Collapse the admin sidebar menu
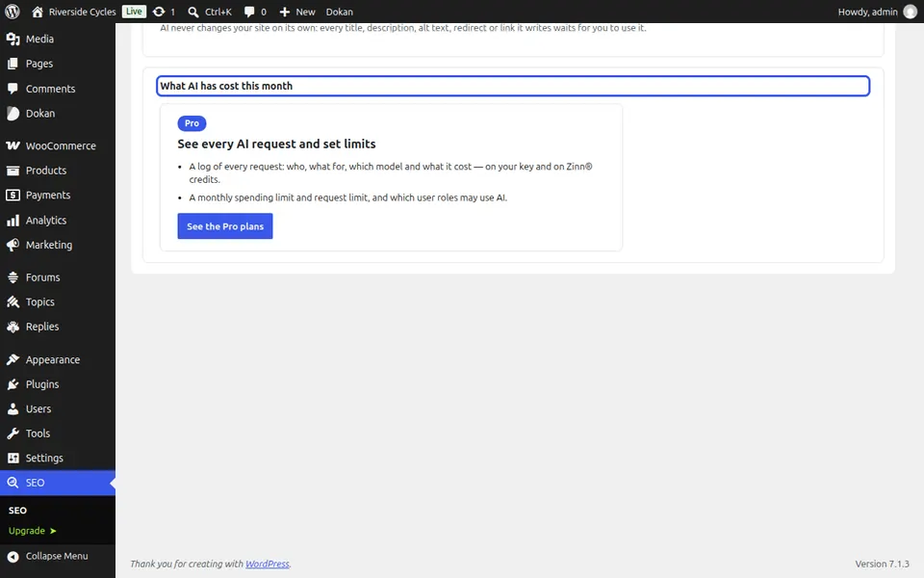 (x=58, y=556)
